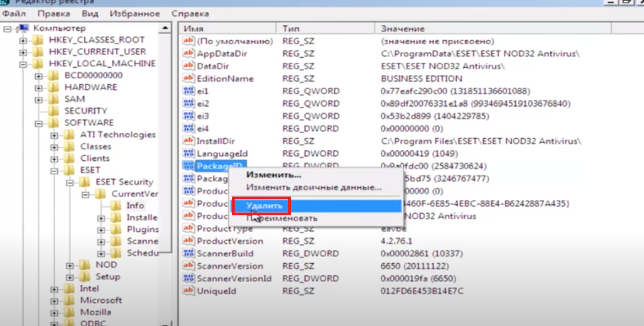Collapse the SOFTWARE node
Viewport: 644px width, 326px height.
(39, 123)
